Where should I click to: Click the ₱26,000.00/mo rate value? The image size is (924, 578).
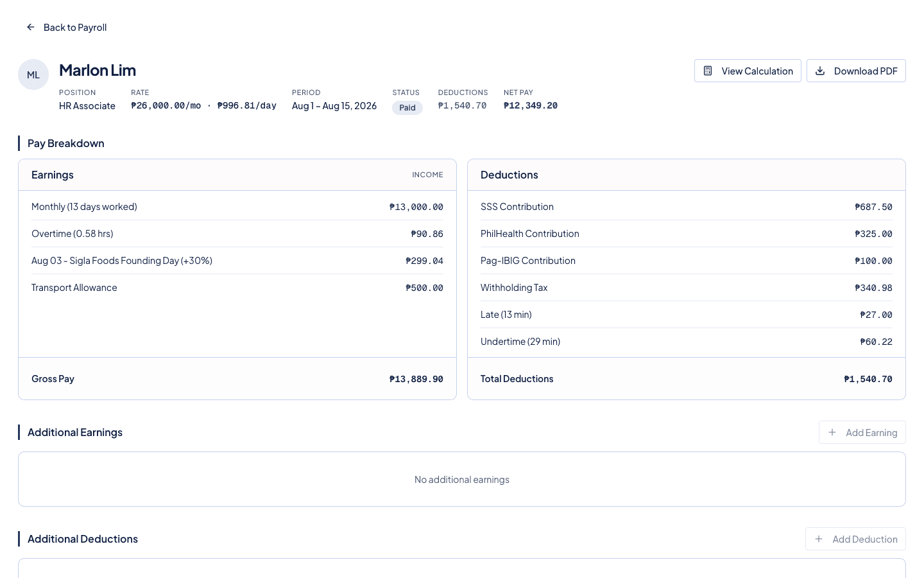166,106
